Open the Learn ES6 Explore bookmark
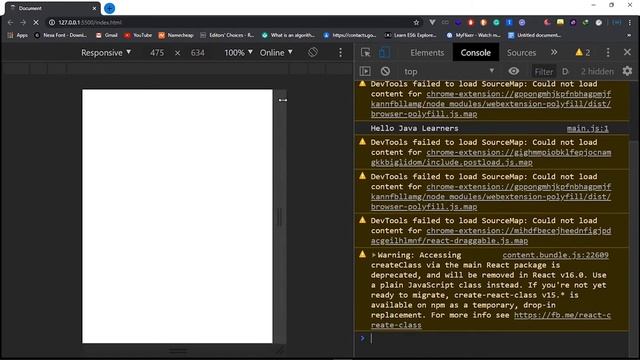Viewport: 640px width, 360px height. (x=411, y=36)
